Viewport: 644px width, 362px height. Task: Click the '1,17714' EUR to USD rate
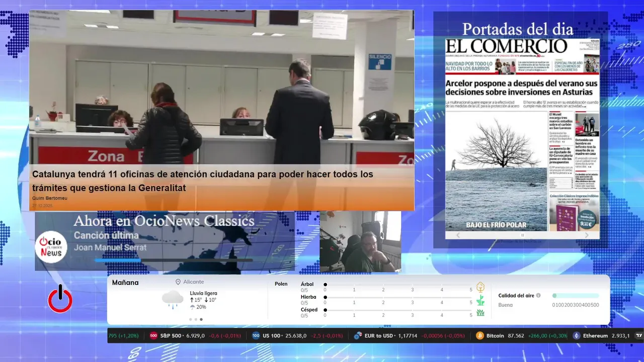[408, 336]
